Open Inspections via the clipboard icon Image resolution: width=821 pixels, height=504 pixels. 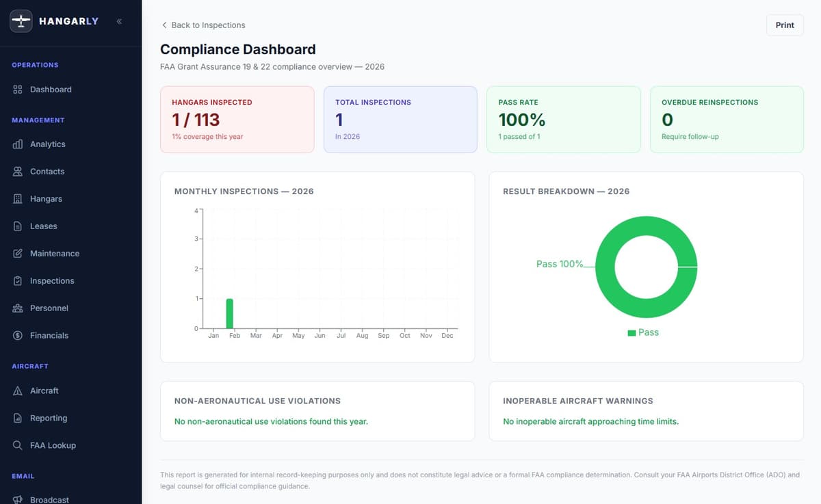click(18, 280)
